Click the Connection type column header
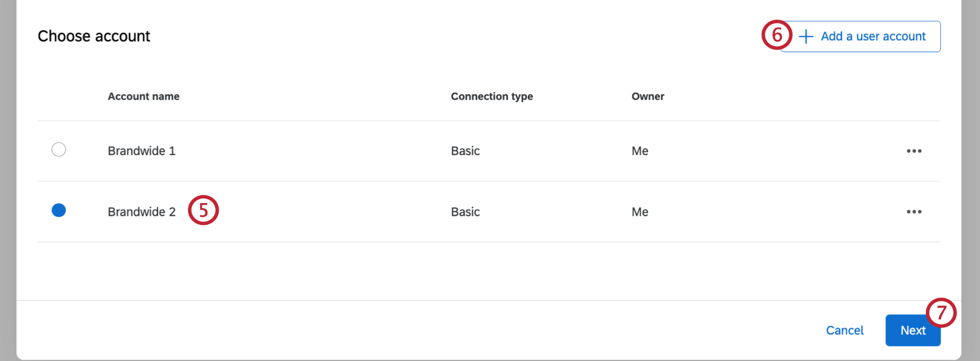Screen dimensions: 980x361 [x=492, y=96]
